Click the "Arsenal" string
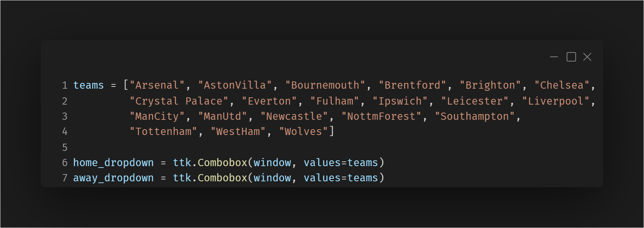 (x=157, y=85)
